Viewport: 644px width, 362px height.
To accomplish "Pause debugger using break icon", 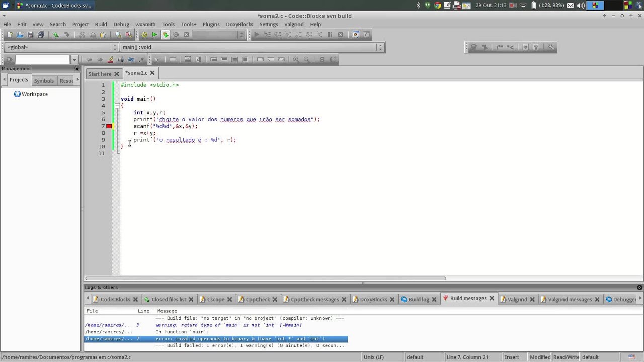I will [x=330, y=35].
